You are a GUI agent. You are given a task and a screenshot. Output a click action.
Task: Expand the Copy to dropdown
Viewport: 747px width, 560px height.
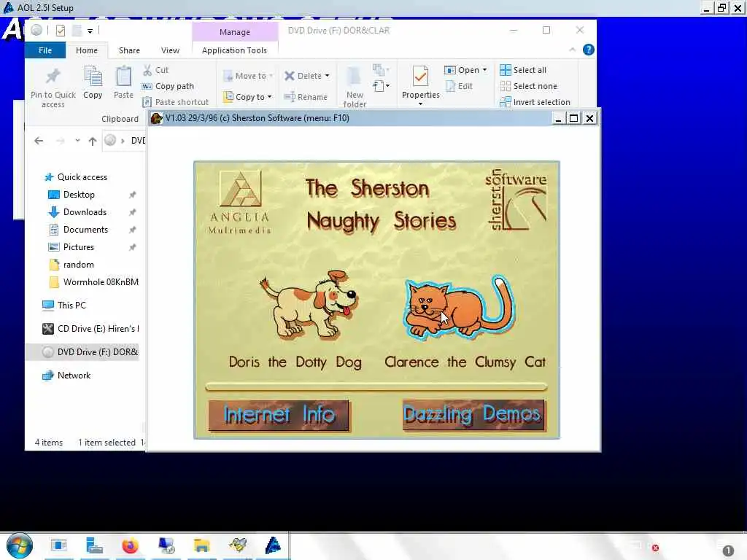[x=269, y=97]
